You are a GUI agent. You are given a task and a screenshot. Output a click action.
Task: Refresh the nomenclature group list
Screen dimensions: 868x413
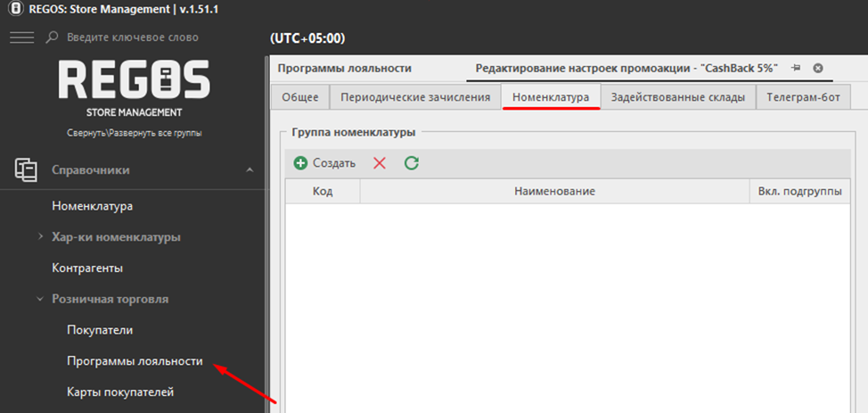coord(411,163)
